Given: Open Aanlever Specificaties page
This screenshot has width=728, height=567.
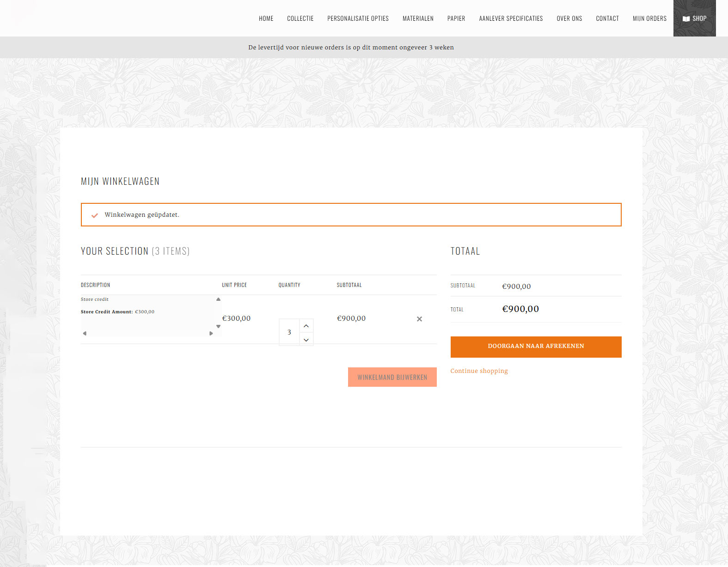Looking at the screenshot, I should point(511,18).
